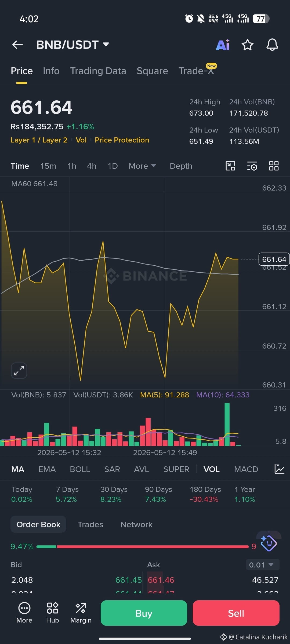Image resolution: width=290 pixels, height=644 pixels.
Task: Tap the alarm clock status icon
Action: tap(189, 19)
